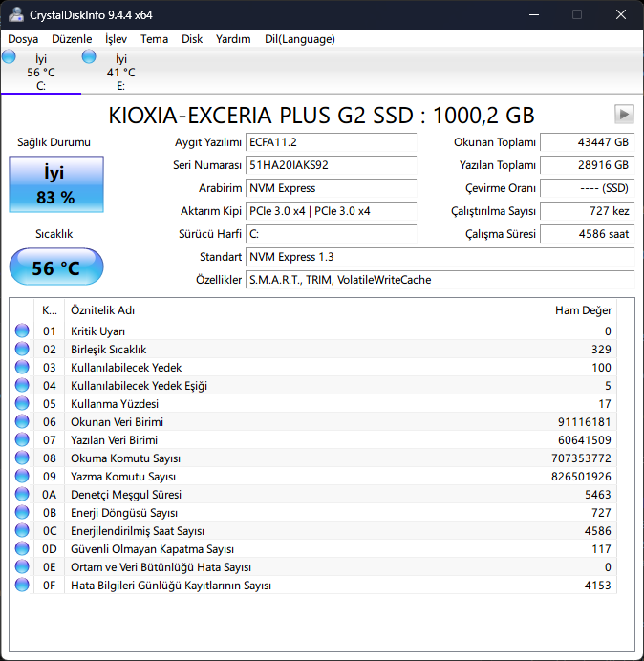Open the Düzenle menu

[72, 39]
